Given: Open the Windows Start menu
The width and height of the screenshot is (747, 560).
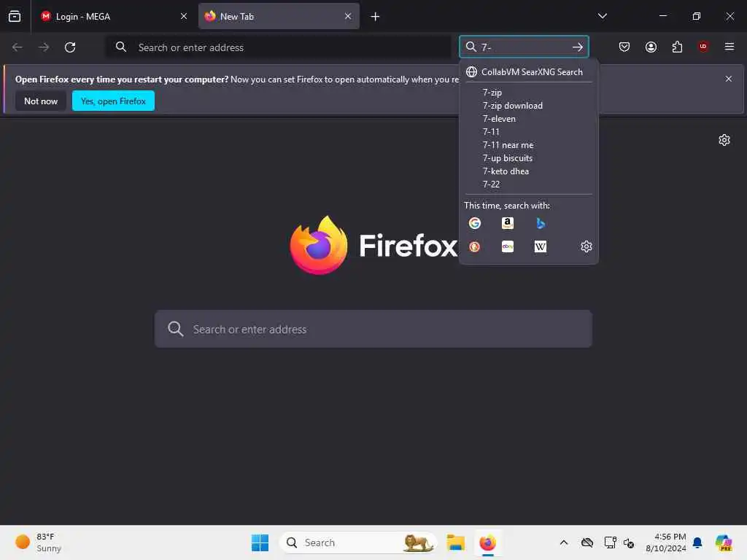Looking at the screenshot, I should click(260, 542).
